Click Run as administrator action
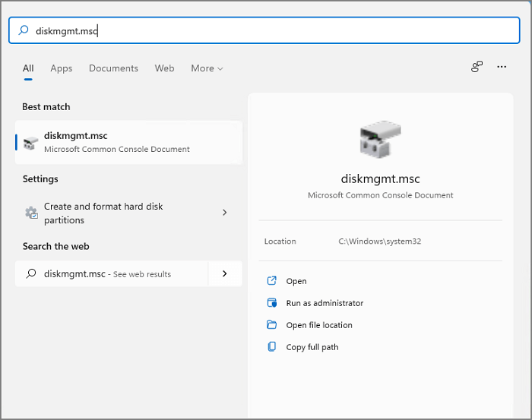The width and height of the screenshot is (532, 420). coord(325,303)
